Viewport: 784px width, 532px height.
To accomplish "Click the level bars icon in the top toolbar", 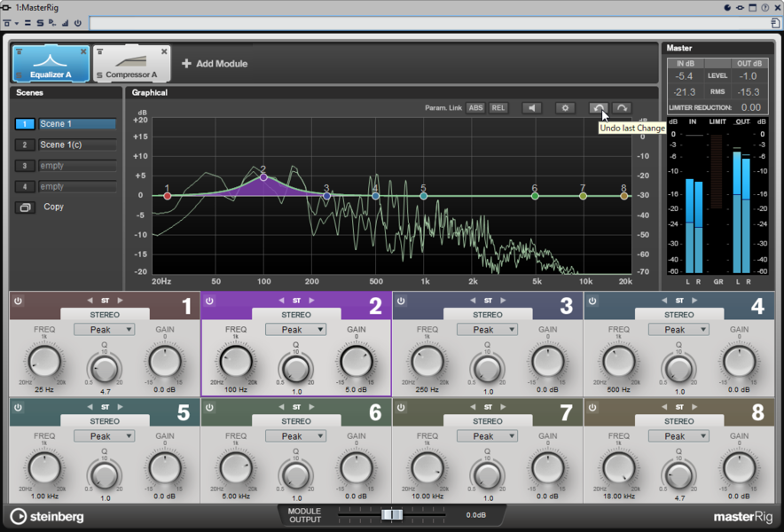I will tap(65, 23).
